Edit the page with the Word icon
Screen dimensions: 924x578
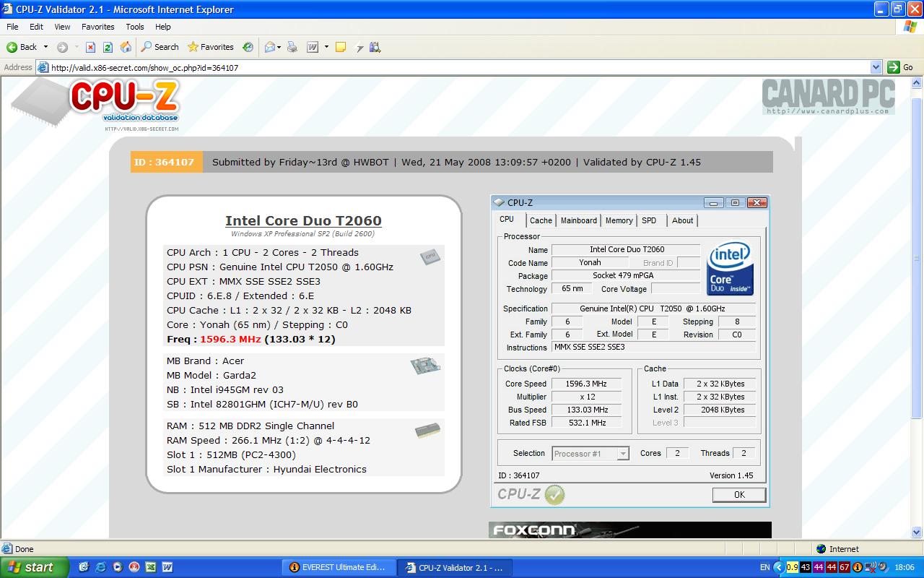[x=313, y=47]
